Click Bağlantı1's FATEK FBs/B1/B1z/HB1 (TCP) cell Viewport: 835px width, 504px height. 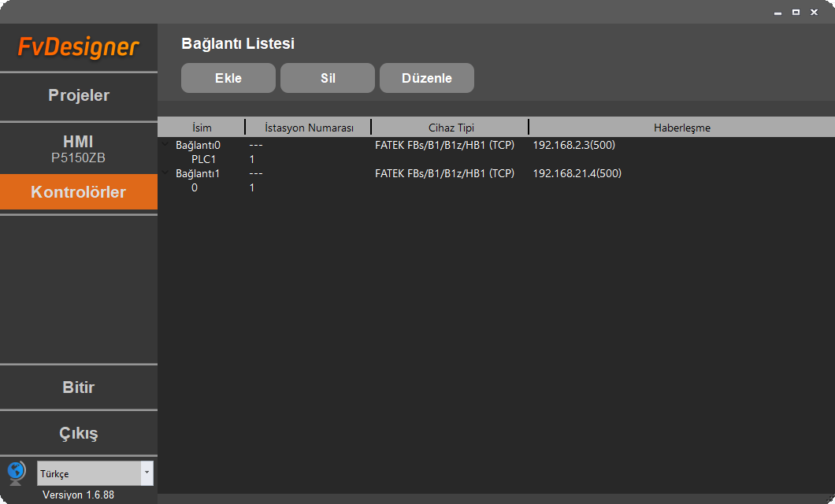coord(444,173)
